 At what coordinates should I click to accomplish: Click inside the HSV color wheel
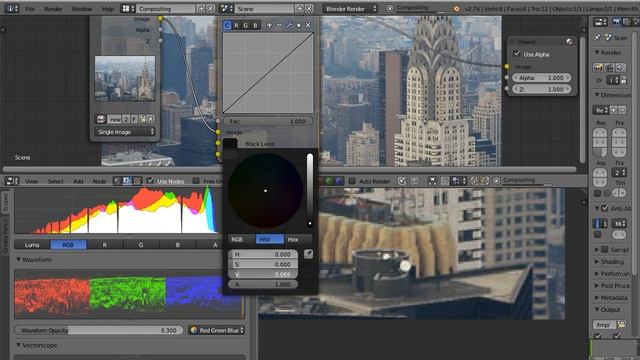265,191
